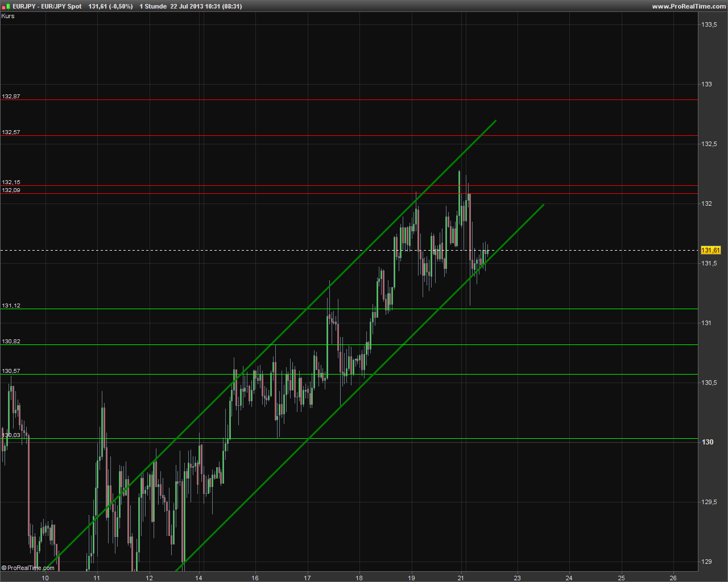Viewport: 728px width, 582px height.
Task: Click date 16 on the time axis
Action: coord(255,578)
